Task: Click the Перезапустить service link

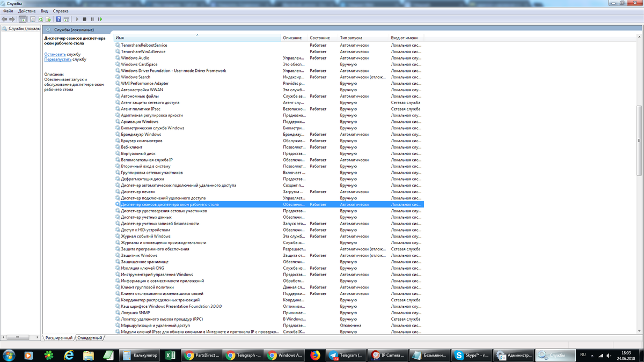Action: [x=58, y=60]
